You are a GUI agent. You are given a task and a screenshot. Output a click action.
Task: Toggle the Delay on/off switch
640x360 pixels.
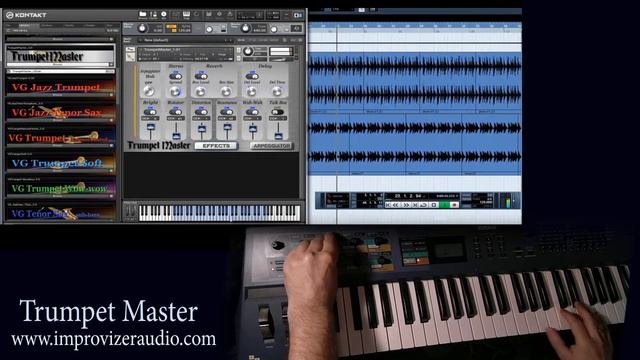click(x=252, y=76)
